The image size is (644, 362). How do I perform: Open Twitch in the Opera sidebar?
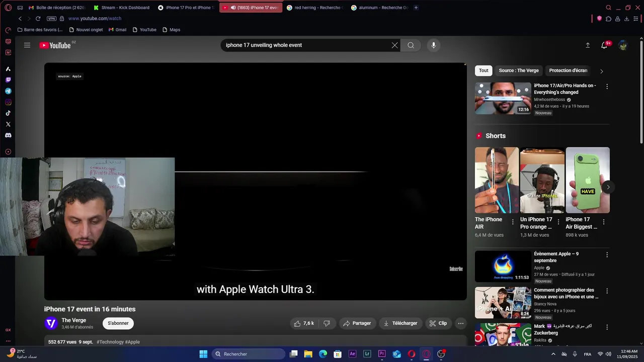tap(8, 80)
